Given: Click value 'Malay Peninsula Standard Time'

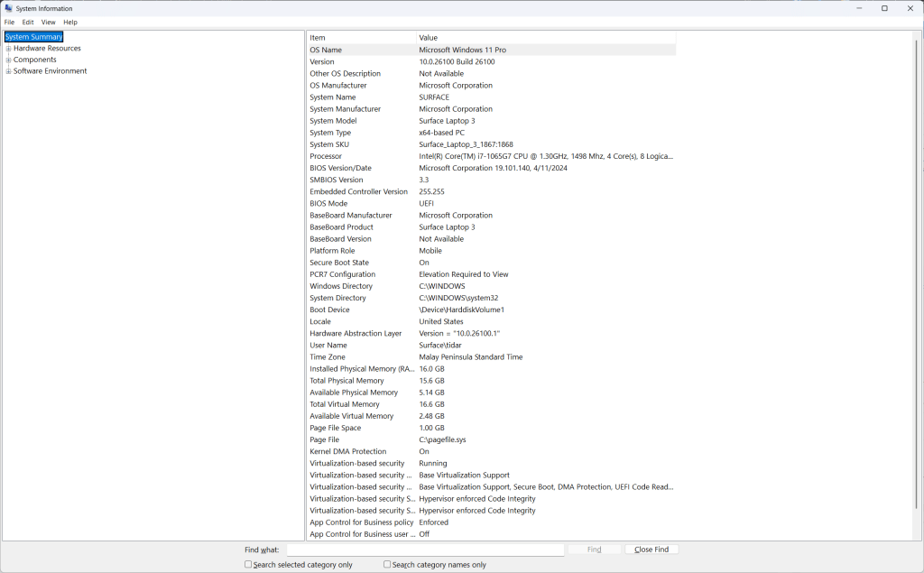Looking at the screenshot, I should [470, 356].
